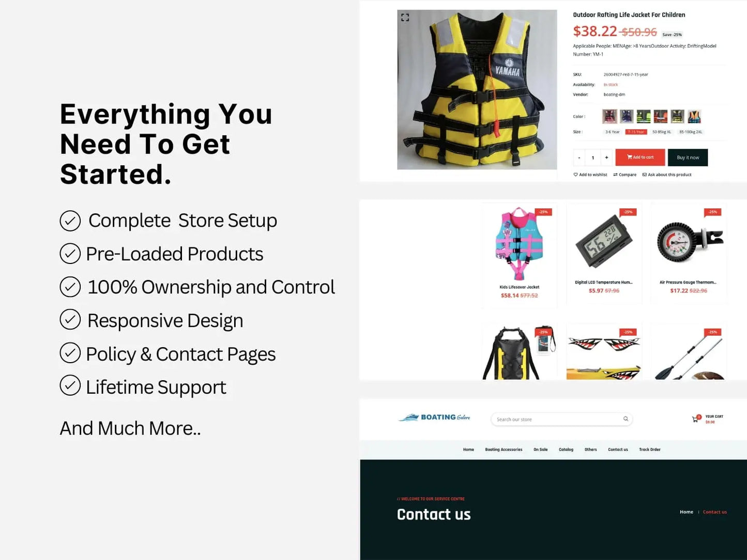Click the Boating Galore logo

pos(434,417)
